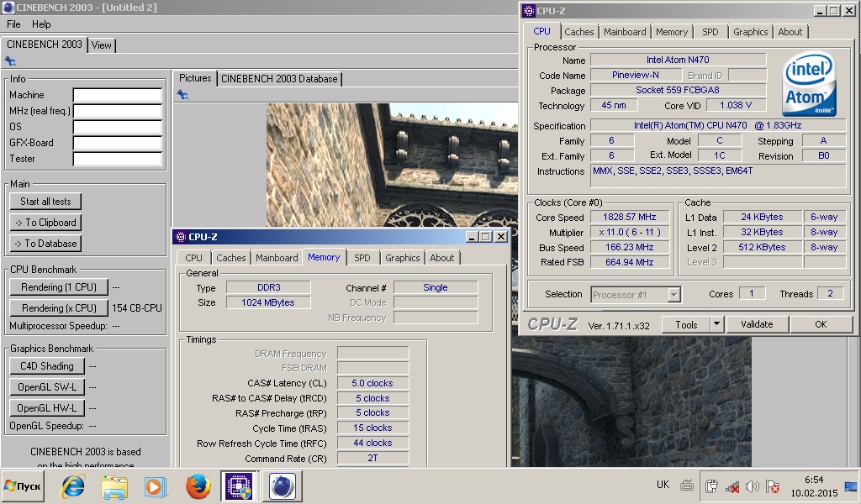This screenshot has width=861, height=504.
Task: Switch to CINEBENCH 2003 Database tab
Action: pos(279,79)
